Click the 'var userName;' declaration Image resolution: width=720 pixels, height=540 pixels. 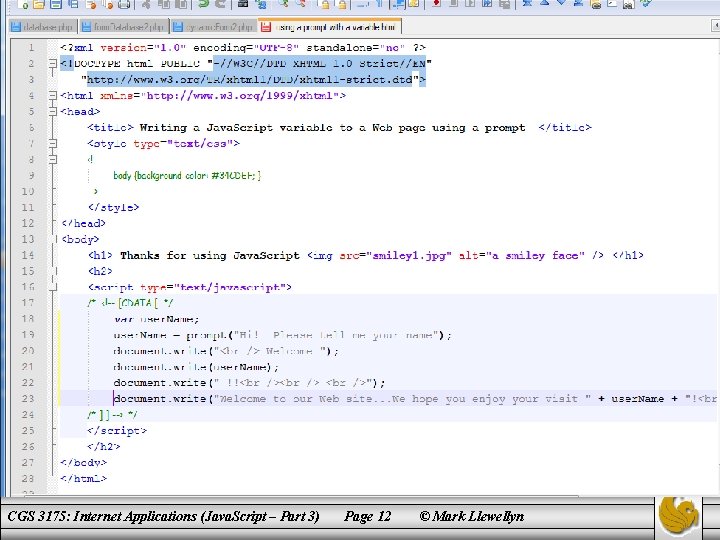point(156,319)
